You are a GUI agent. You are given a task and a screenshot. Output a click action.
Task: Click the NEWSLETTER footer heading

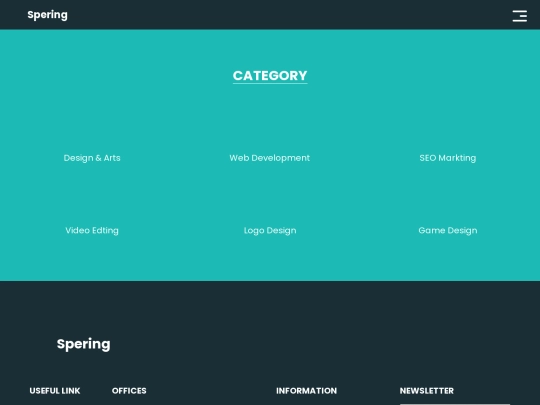[427, 391]
